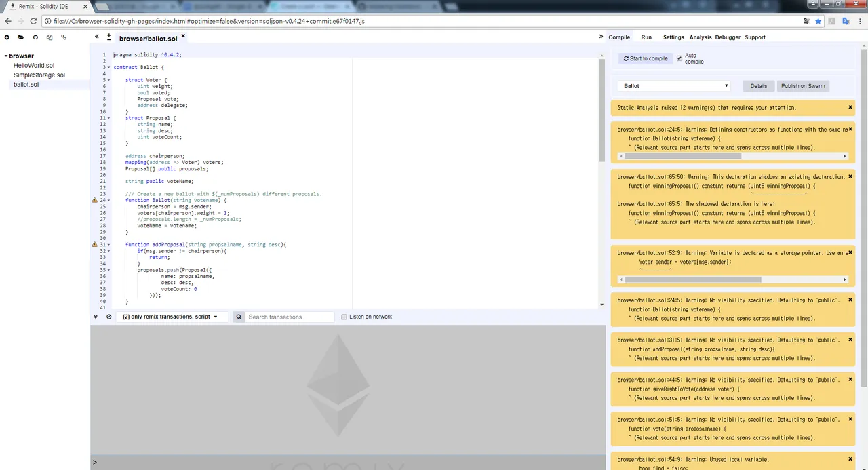The width and height of the screenshot is (868, 470).
Task: Collapse the file explorer panel
Action: point(97,37)
